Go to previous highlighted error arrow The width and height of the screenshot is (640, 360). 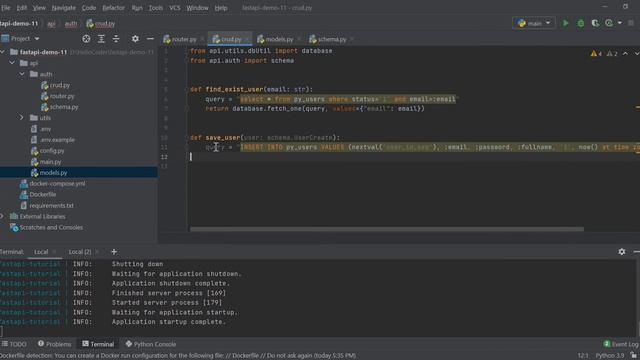[625, 53]
